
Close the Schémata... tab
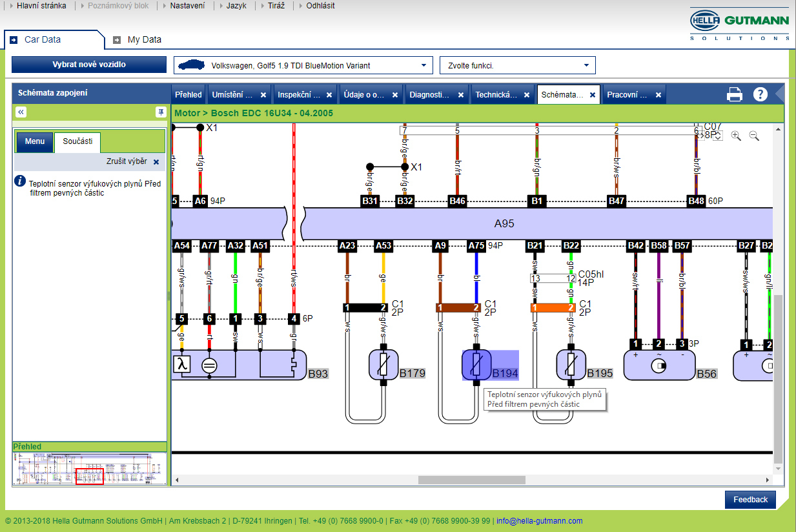[593, 95]
